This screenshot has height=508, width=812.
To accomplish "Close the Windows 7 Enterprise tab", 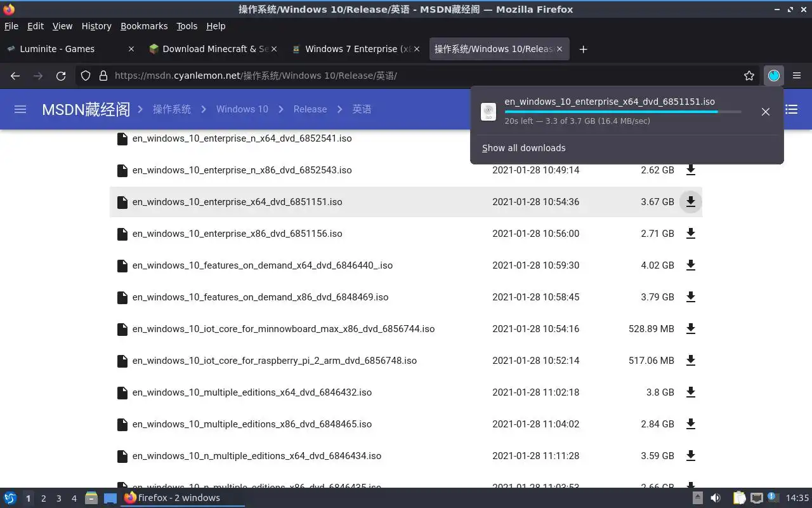I will 417,49.
